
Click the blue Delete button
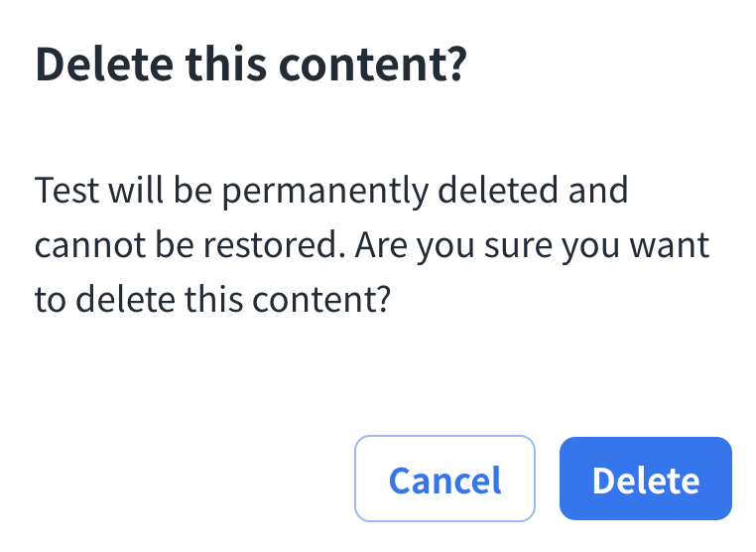[x=645, y=480]
